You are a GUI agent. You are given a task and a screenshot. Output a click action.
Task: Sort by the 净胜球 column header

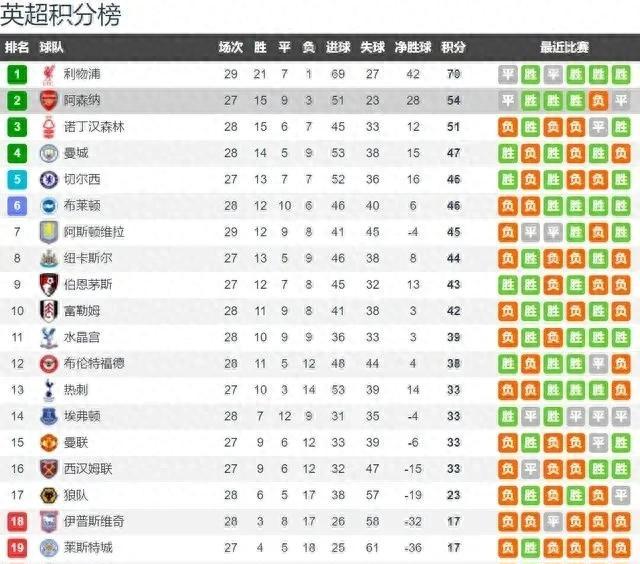point(413,47)
